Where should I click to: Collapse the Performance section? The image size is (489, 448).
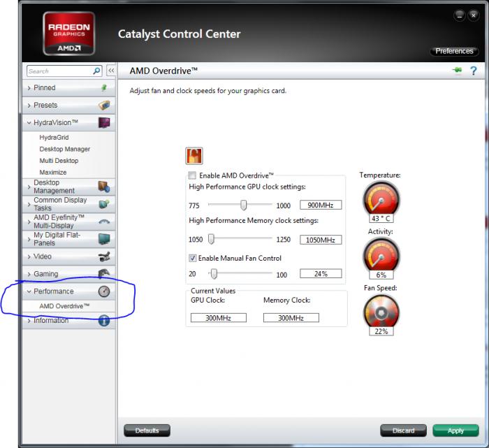[x=68, y=291]
